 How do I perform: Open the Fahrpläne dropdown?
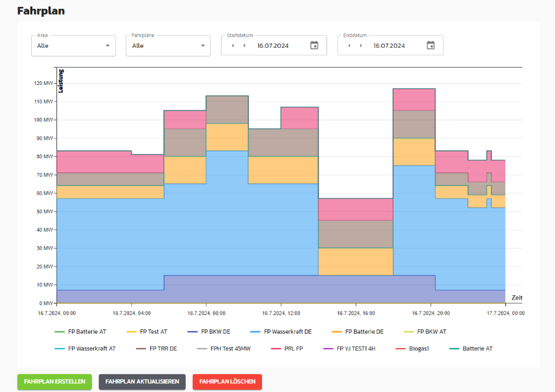[x=168, y=46]
